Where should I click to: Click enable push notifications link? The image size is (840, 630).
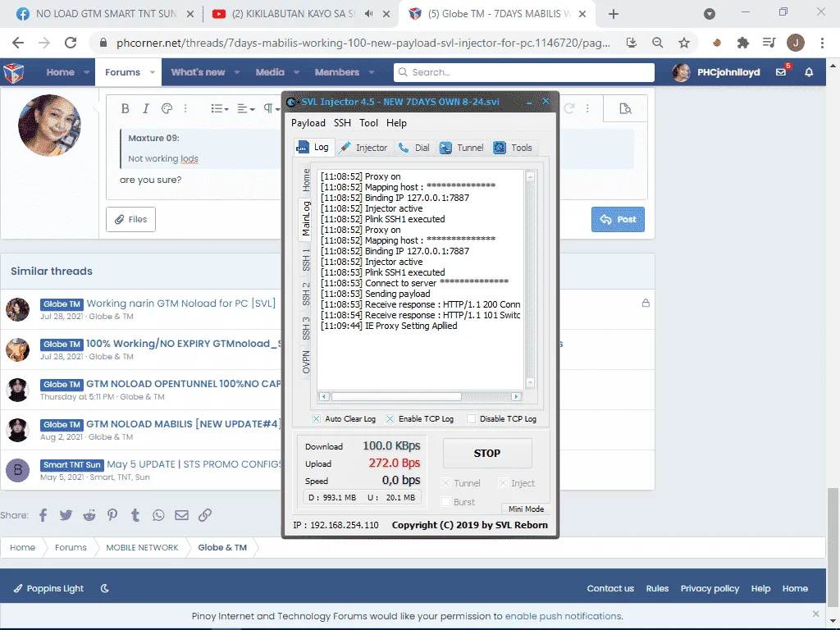[x=563, y=616]
